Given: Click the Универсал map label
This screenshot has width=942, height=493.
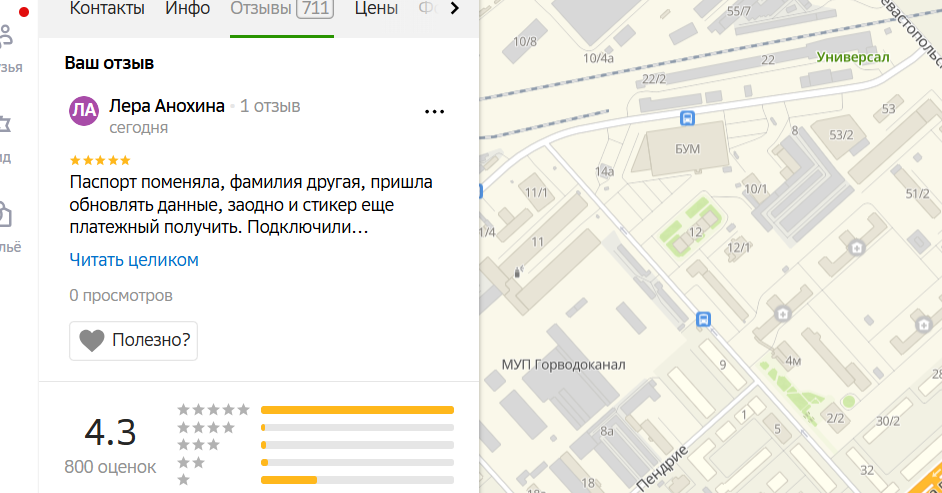Looking at the screenshot, I should [x=852, y=57].
